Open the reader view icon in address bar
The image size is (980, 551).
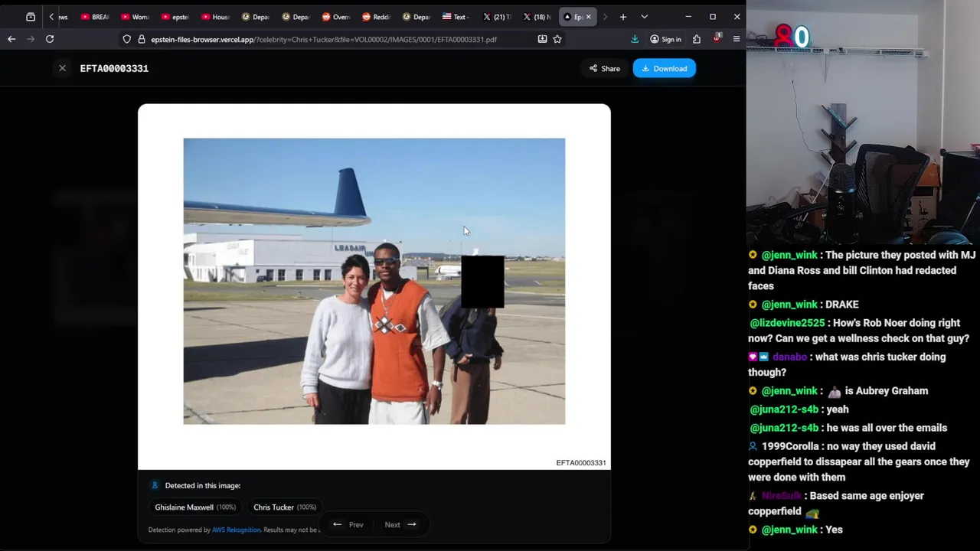pos(542,39)
